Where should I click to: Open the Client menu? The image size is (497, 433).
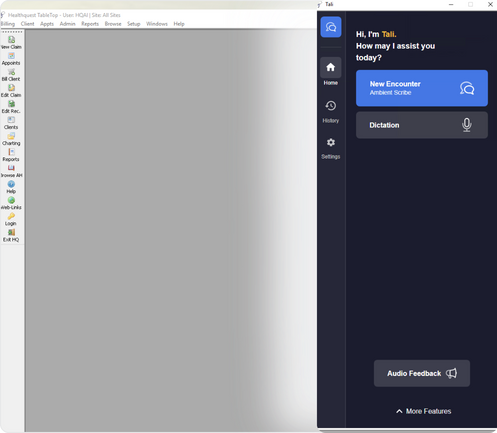pyautogui.click(x=27, y=24)
